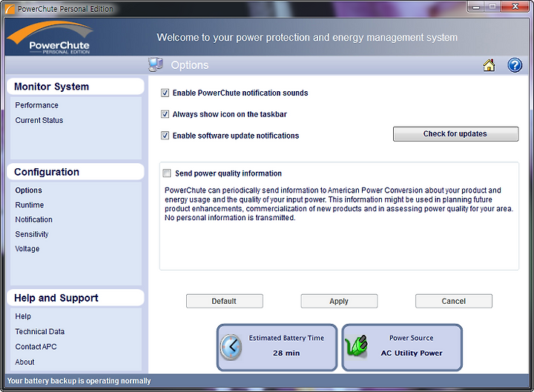Click the '28 min' battery time value
This screenshot has width=534, height=392.
pyautogui.click(x=286, y=353)
